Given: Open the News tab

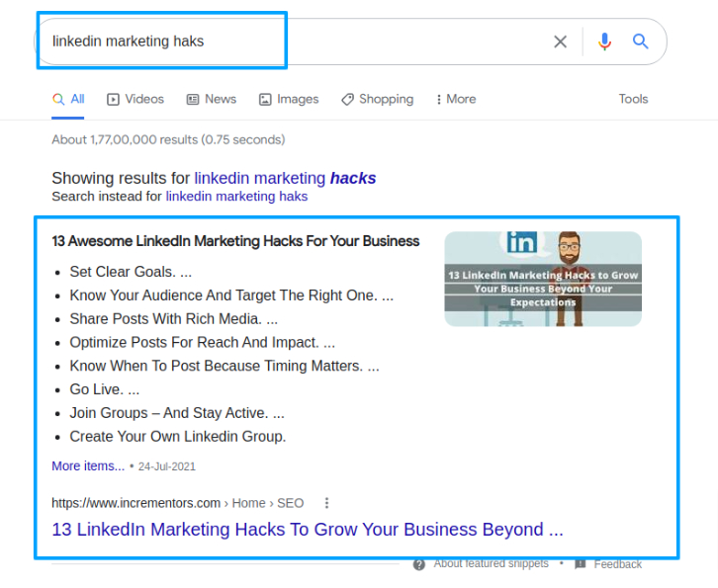Looking at the screenshot, I should click(x=211, y=99).
